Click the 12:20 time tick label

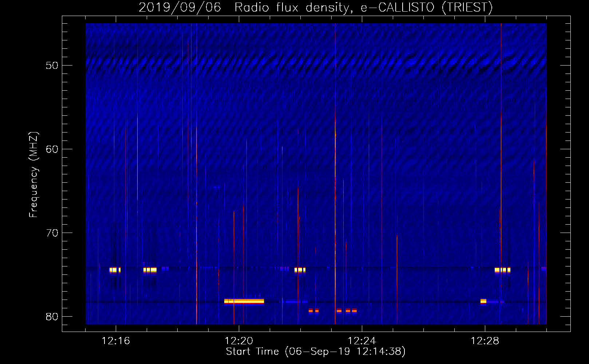tap(239, 341)
